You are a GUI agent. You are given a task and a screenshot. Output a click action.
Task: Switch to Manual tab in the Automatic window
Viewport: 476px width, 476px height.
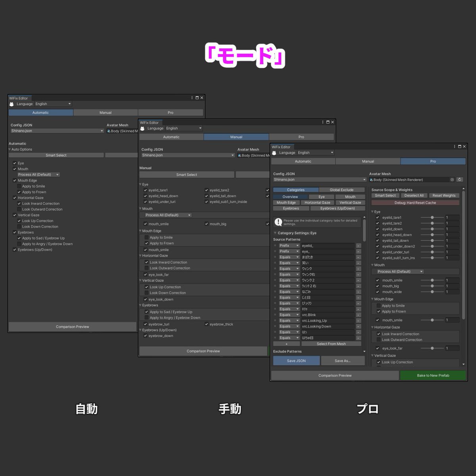click(106, 113)
